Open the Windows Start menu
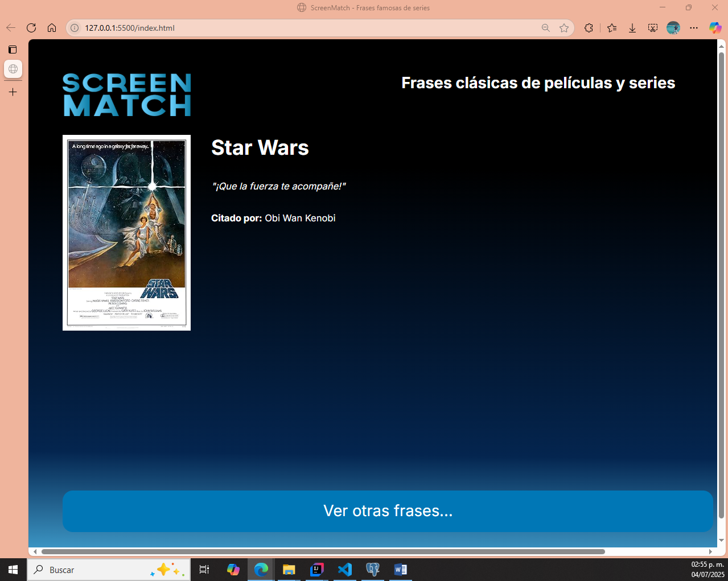Screen dimensions: 728x581 [x=13, y=570]
